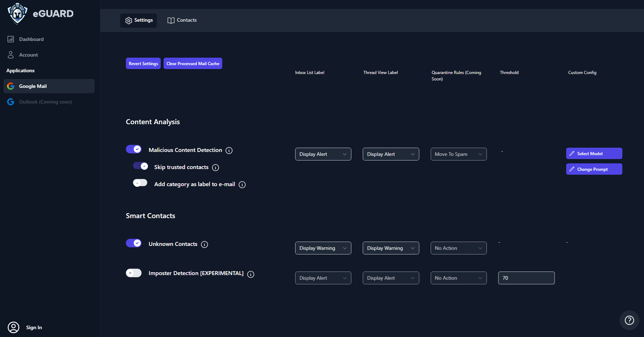The width and height of the screenshot is (644, 337).
Task: Click the Applications sidebar heading
Action: 20,70
